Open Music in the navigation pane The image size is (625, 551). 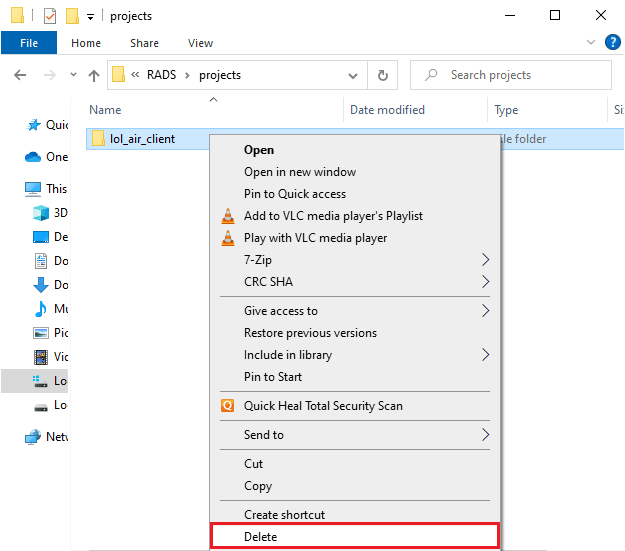pyautogui.click(x=51, y=309)
